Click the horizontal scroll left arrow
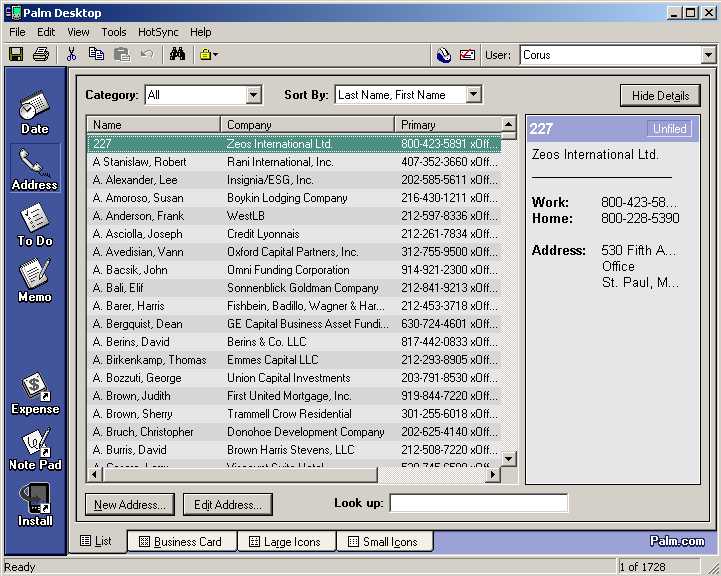 point(94,474)
